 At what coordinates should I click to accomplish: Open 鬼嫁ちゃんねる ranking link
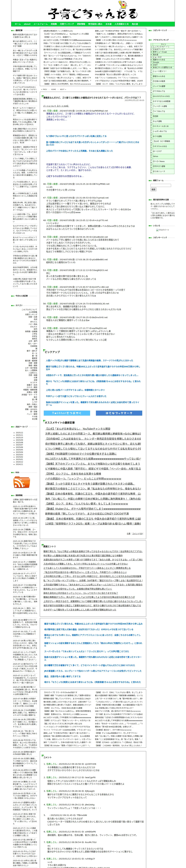159,60
